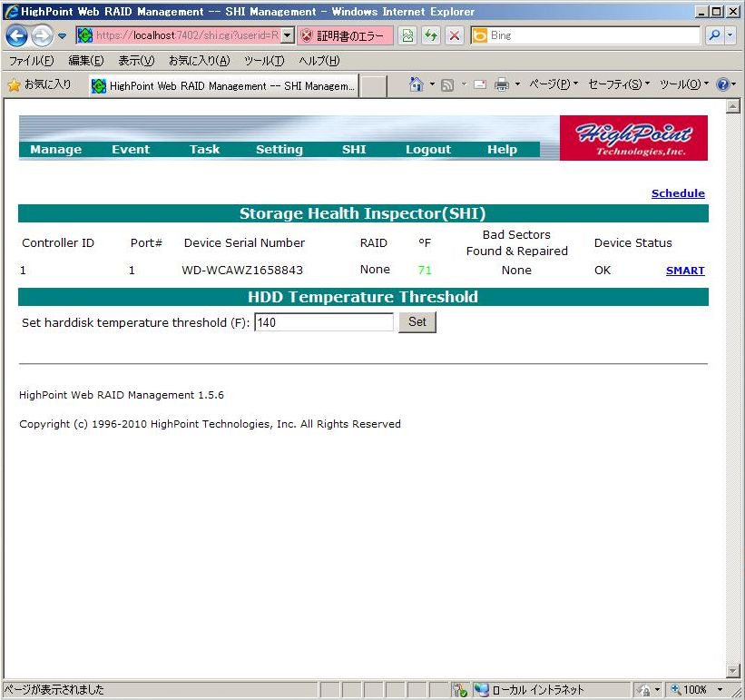The height and width of the screenshot is (700, 745).
Task: Click the certificate error shield indicator
Action: point(345,35)
